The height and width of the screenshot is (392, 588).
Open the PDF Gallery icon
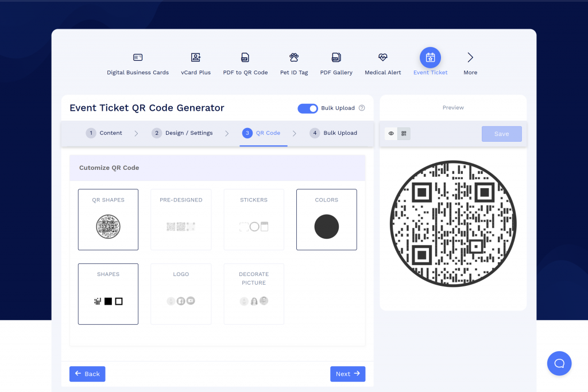point(336,57)
